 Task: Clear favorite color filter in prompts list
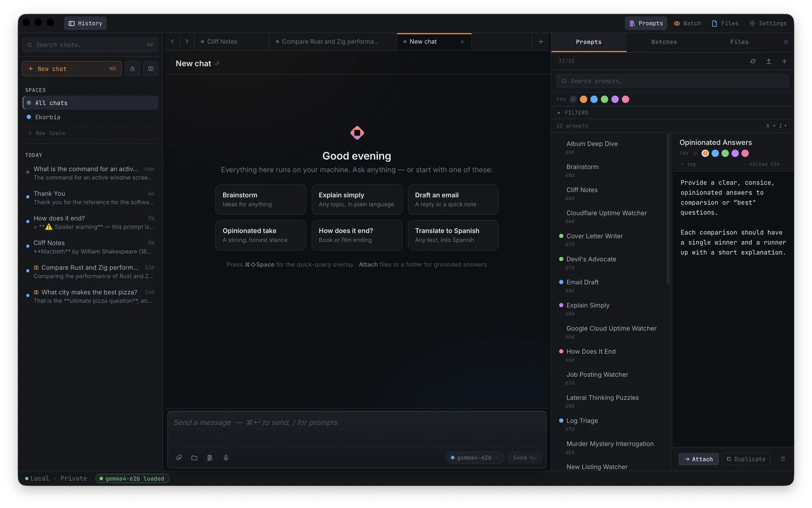(x=573, y=99)
